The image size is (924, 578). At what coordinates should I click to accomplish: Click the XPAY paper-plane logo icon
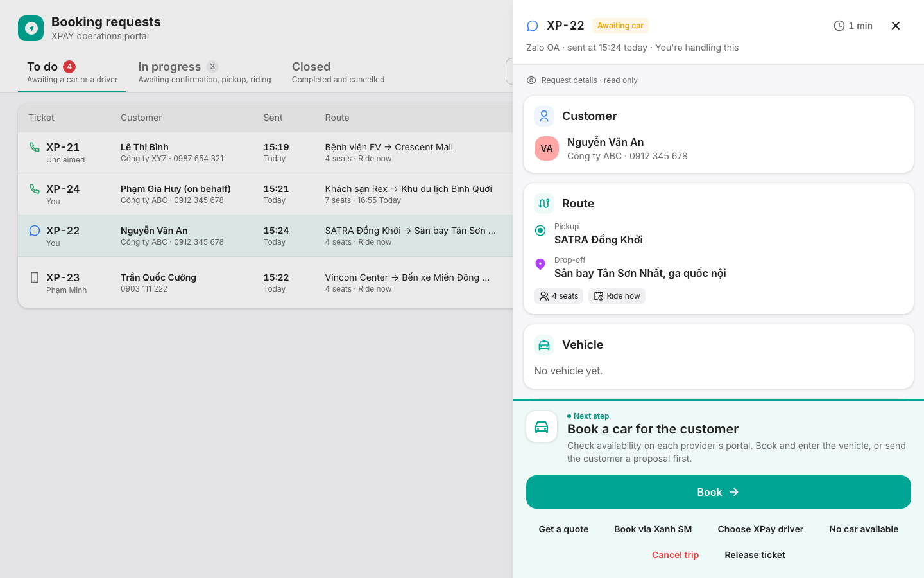pyautogui.click(x=31, y=28)
